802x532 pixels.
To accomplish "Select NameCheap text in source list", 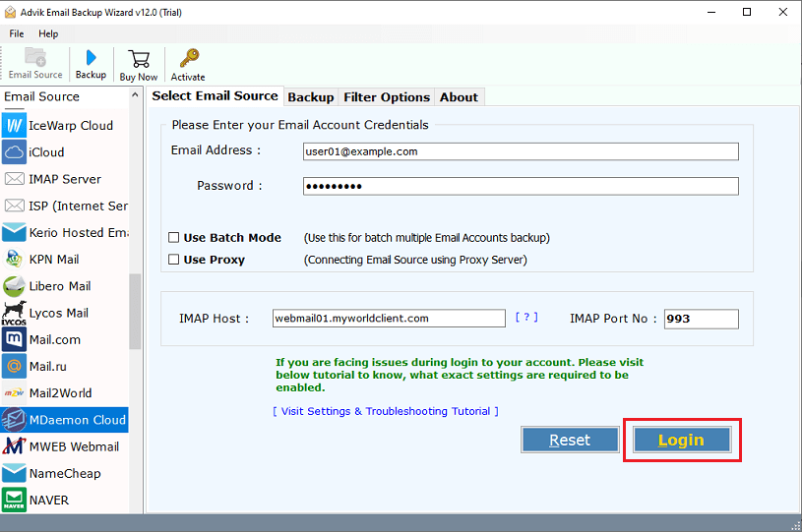I will point(65,474).
